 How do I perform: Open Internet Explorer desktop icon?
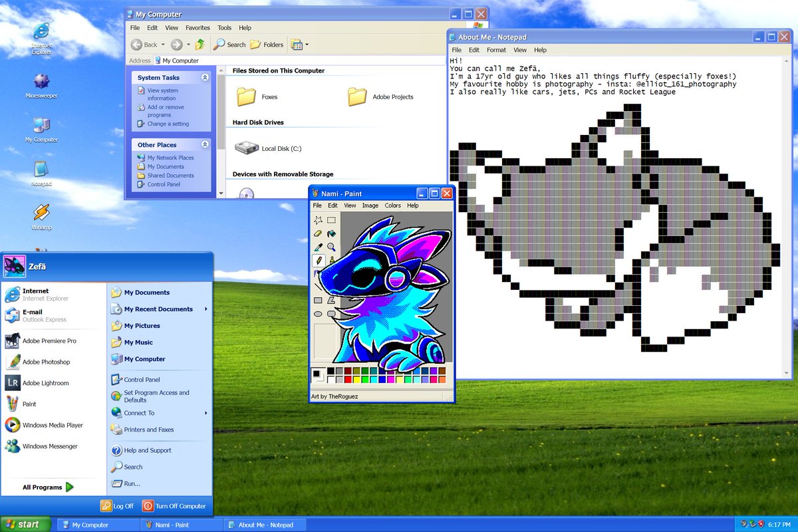pyautogui.click(x=41, y=38)
